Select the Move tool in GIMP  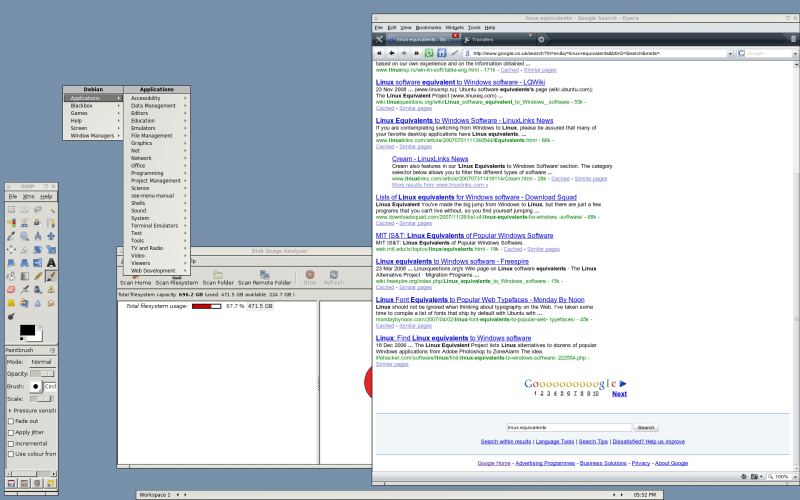pos(51,236)
